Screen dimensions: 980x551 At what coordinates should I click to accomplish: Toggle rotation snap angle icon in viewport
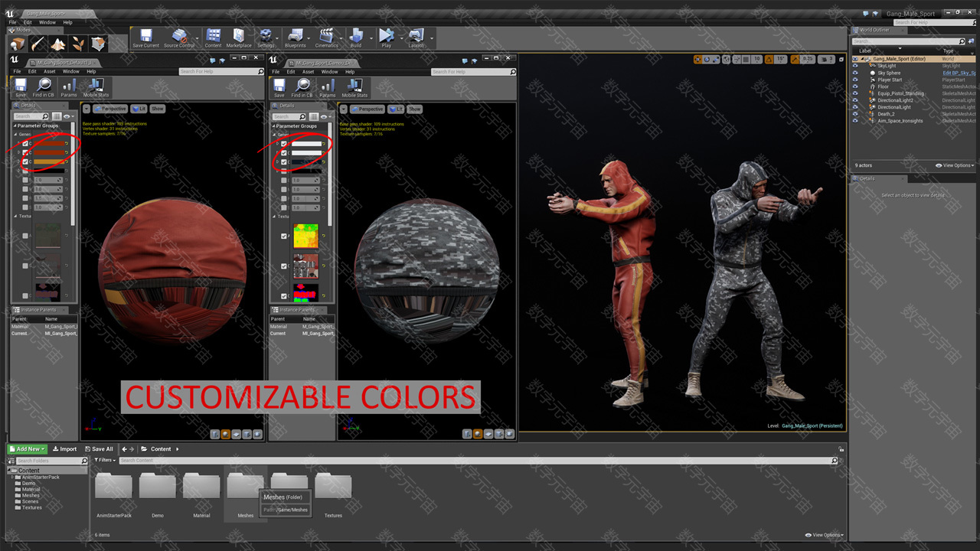[x=770, y=59]
